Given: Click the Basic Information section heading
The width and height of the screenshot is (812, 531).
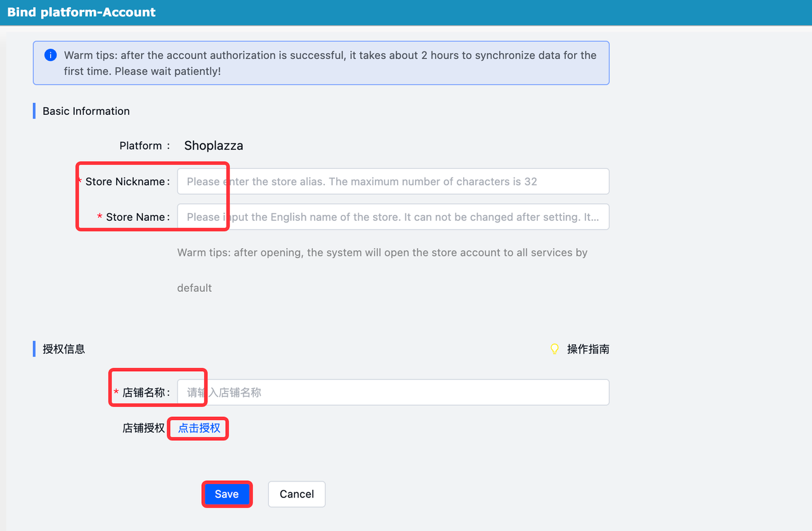Looking at the screenshot, I should pyautogui.click(x=86, y=111).
